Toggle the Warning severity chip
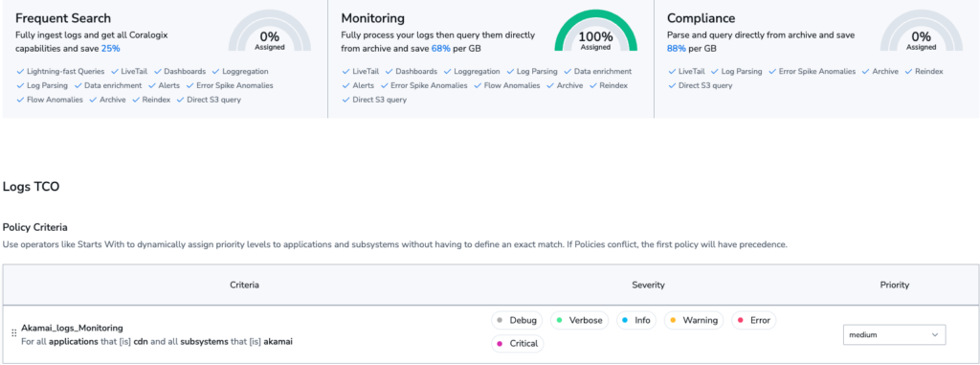Image resolution: width=980 pixels, height=365 pixels. [694, 320]
